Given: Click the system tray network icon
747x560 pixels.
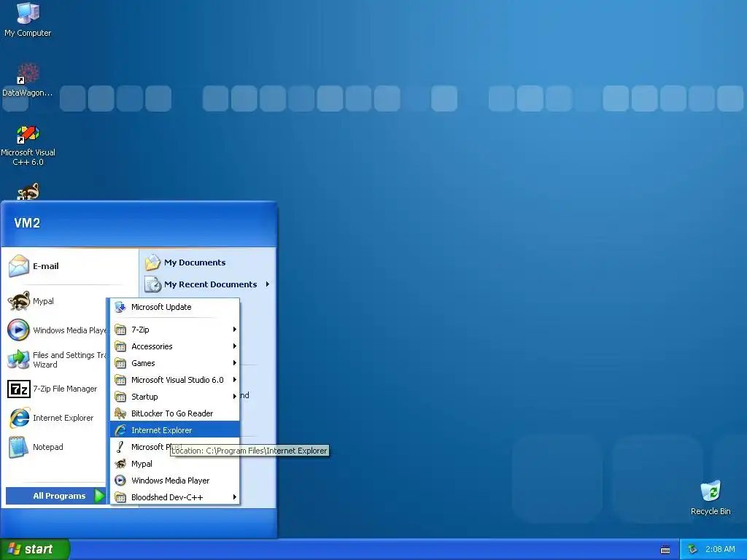Looking at the screenshot, I should [692, 549].
